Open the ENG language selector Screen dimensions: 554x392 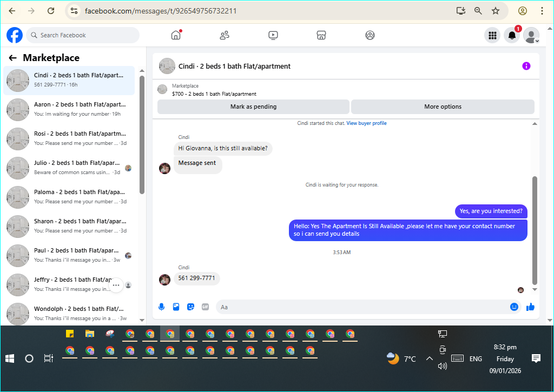476,359
